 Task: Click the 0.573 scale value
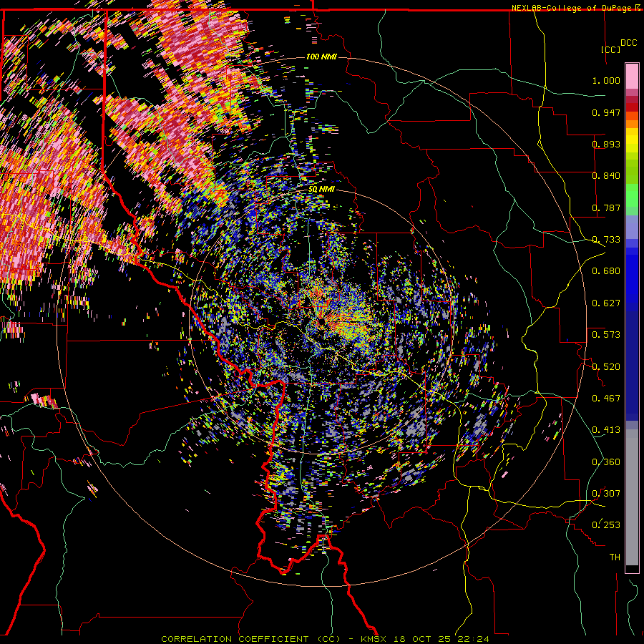pyautogui.click(x=606, y=335)
